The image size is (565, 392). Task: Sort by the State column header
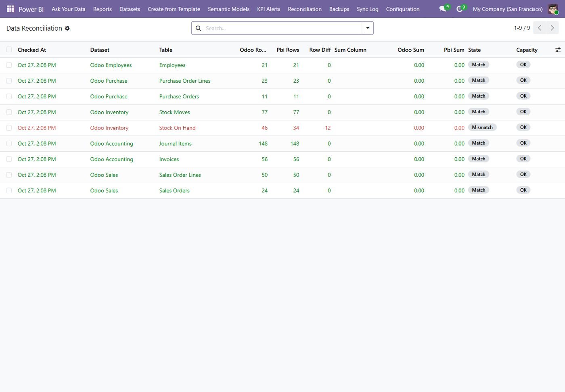pyautogui.click(x=475, y=50)
